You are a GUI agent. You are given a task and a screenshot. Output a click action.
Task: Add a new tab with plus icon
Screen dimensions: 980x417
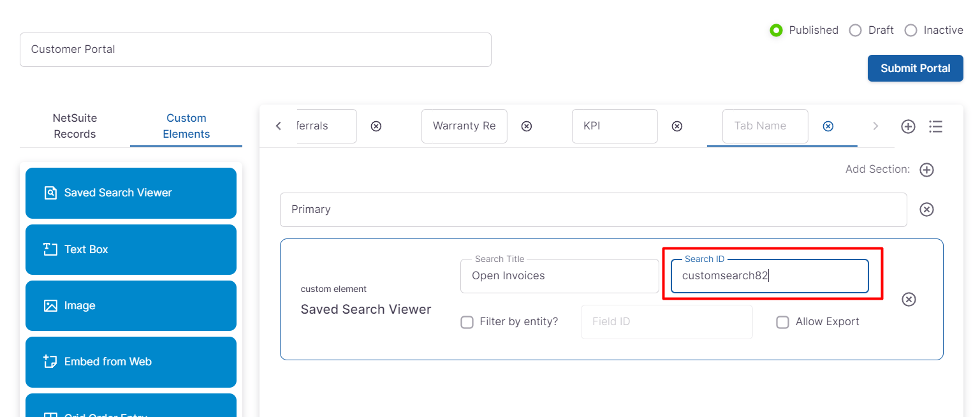908,126
